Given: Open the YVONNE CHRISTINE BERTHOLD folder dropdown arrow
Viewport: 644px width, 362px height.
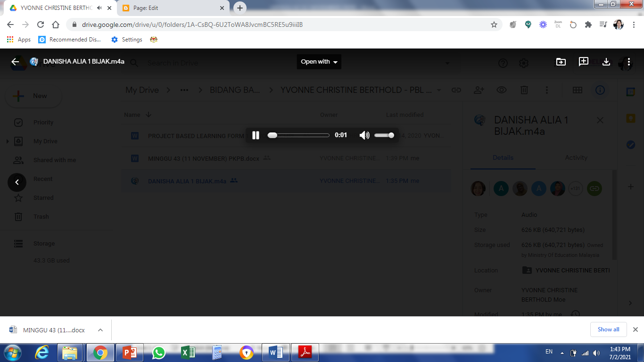Looking at the screenshot, I should pos(439,90).
